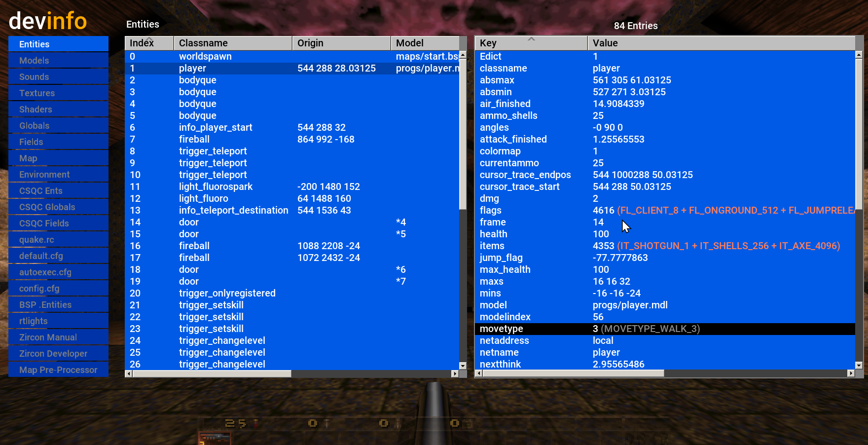This screenshot has width=868, height=445.
Task: Click up arrow on key-value list scrollbar
Action: 859,55
